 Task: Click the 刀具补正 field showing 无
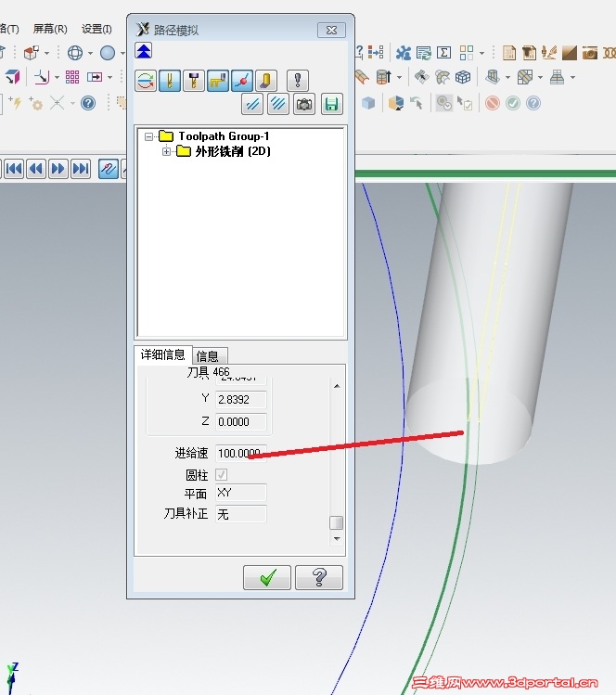[x=240, y=514]
